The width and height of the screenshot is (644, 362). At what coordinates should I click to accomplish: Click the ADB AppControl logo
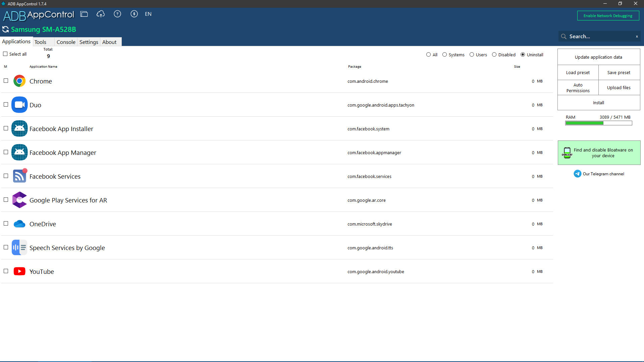pos(39,15)
